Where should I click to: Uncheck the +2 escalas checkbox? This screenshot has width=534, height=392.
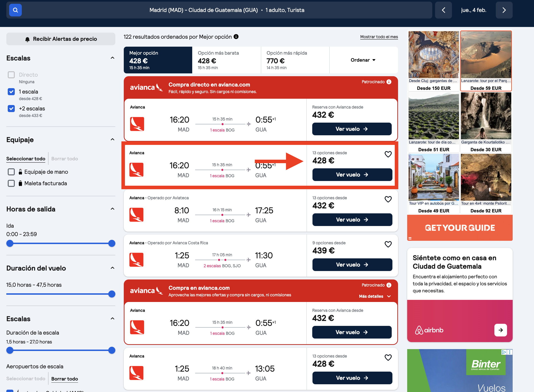point(11,109)
